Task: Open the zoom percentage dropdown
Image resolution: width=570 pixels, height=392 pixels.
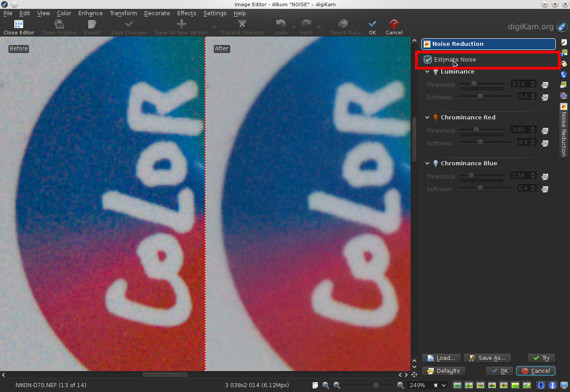Action: [x=443, y=385]
